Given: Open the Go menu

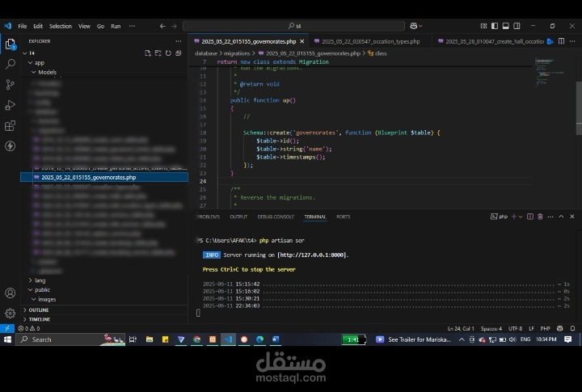Looking at the screenshot, I should 100,26.
